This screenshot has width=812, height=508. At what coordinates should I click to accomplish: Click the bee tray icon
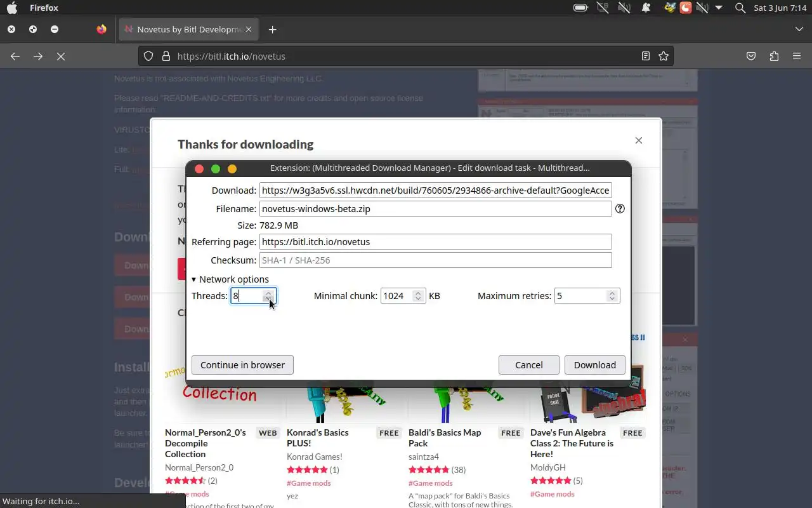pos(670,8)
